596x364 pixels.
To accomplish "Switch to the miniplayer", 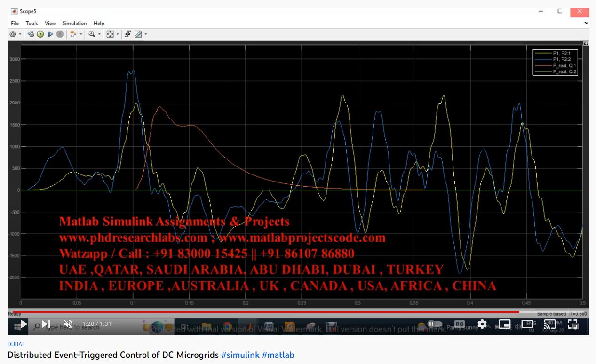I will click(x=505, y=324).
